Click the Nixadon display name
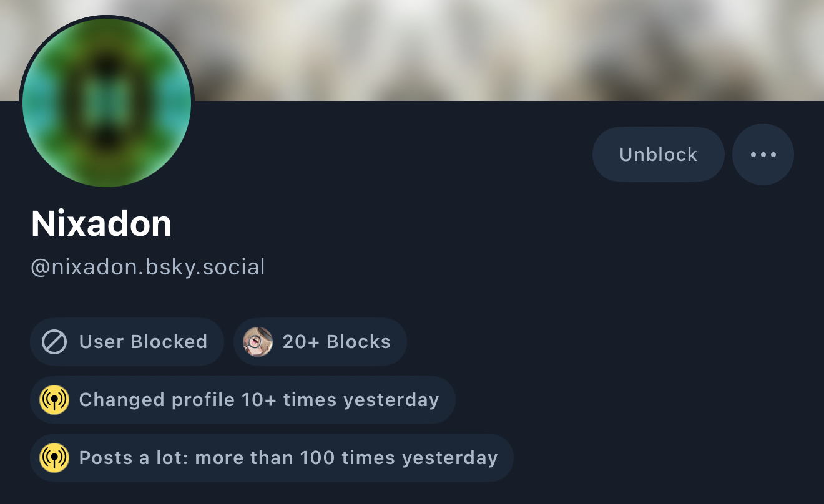The width and height of the screenshot is (824, 504). [101, 223]
